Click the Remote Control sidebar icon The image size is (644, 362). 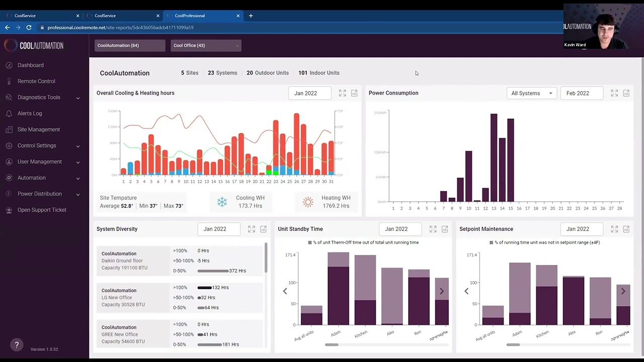point(9,81)
